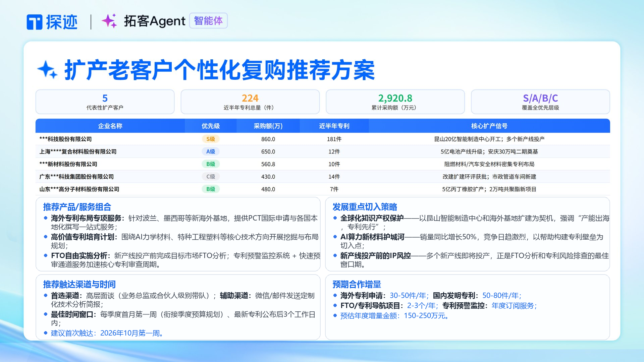Select ***科技股份有限公司 company name
This screenshot has height=362, width=644.
65,139
